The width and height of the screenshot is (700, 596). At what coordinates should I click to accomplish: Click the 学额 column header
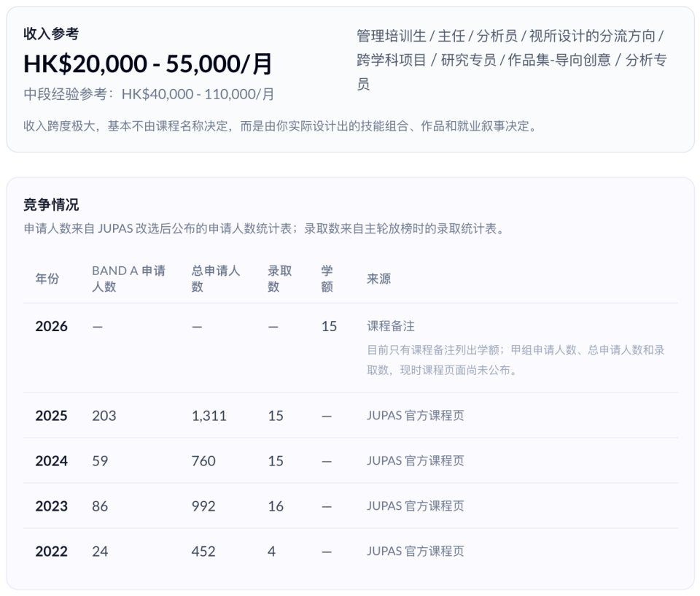point(327,279)
